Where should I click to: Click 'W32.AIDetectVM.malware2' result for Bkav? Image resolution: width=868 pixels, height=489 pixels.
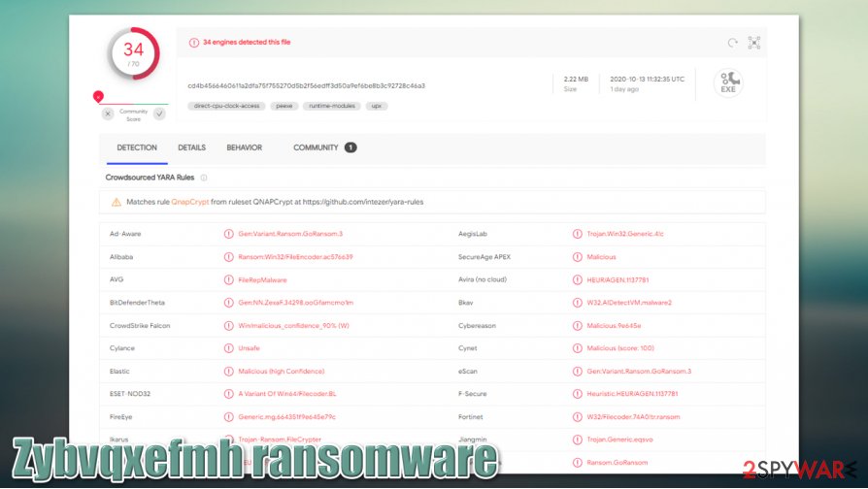pos(629,303)
